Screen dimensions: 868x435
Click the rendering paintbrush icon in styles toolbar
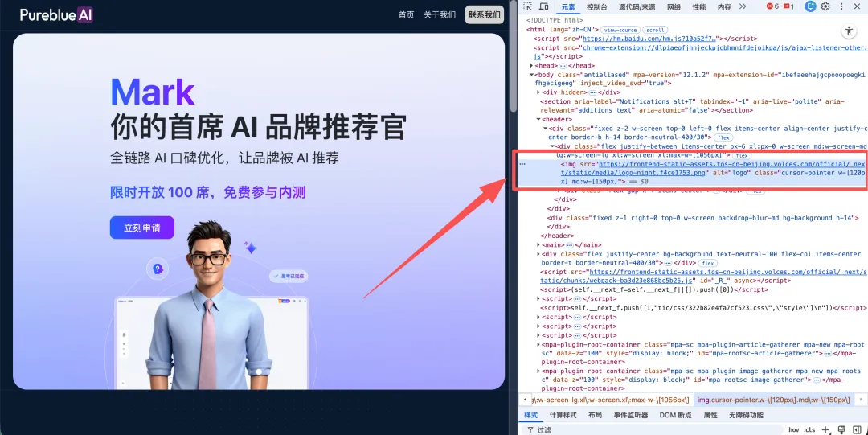pos(841,429)
